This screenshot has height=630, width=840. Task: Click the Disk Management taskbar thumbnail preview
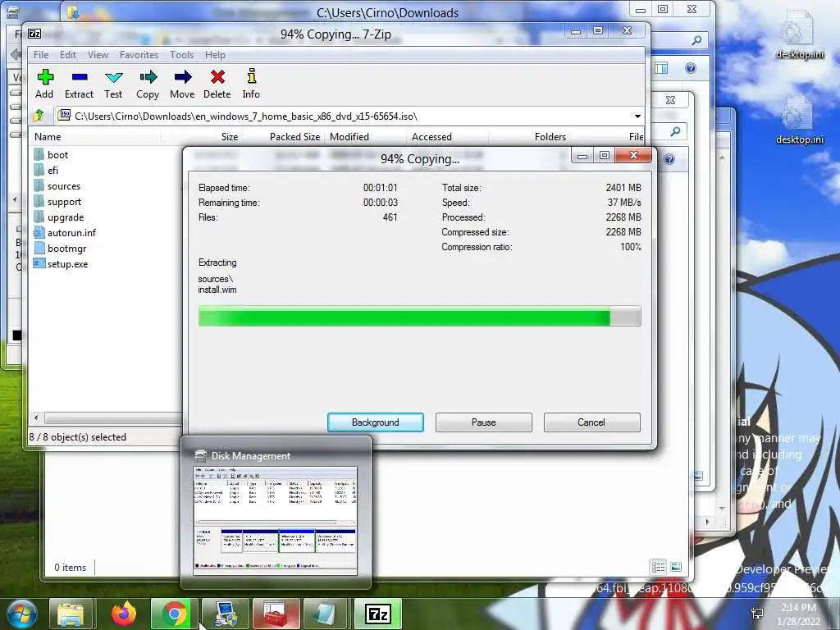point(276,521)
